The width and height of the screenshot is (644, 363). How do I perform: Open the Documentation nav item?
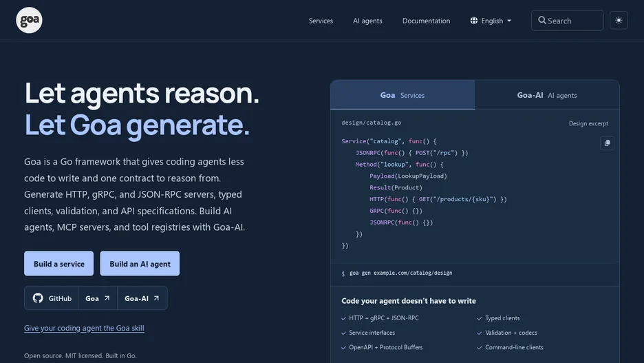coord(426,21)
